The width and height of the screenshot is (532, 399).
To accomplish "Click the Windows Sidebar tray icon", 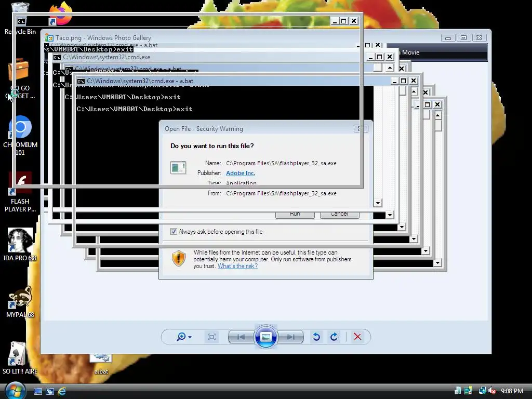I will [468, 391].
